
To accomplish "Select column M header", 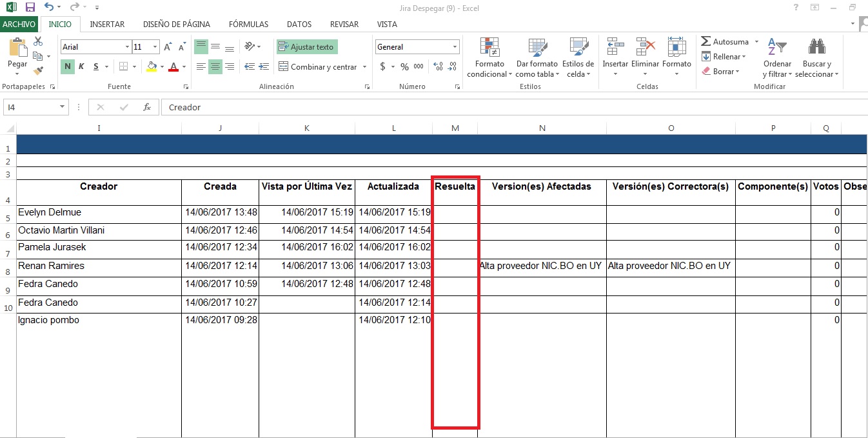I will click(455, 128).
